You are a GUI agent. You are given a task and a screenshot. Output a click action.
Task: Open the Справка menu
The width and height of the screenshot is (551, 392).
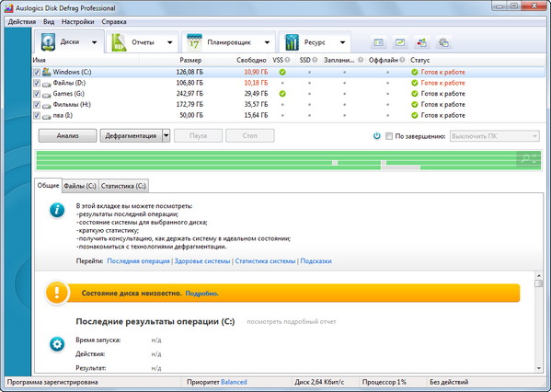[x=114, y=22]
